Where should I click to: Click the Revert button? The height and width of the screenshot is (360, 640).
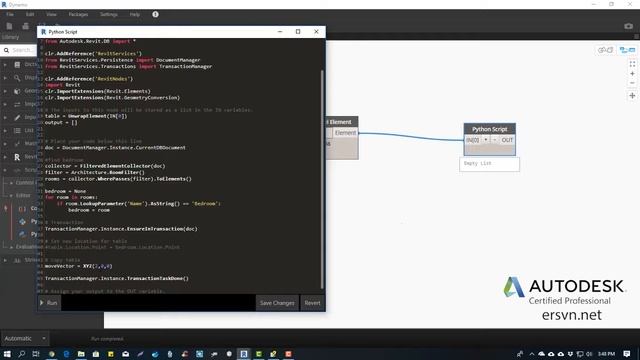point(312,303)
